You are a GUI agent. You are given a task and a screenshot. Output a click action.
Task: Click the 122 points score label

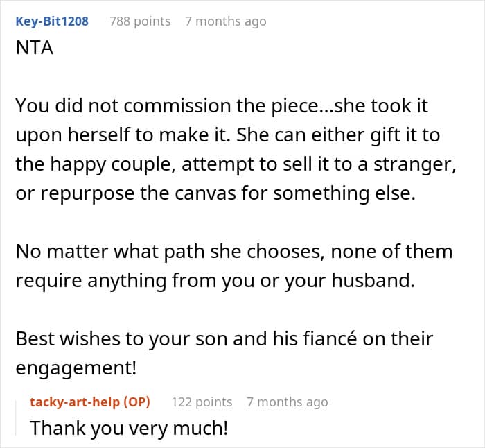(202, 402)
